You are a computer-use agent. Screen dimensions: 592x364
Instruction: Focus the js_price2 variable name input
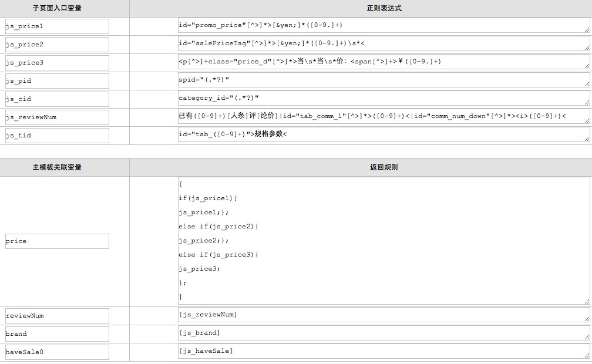pyautogui.click(x=57, y=45)
